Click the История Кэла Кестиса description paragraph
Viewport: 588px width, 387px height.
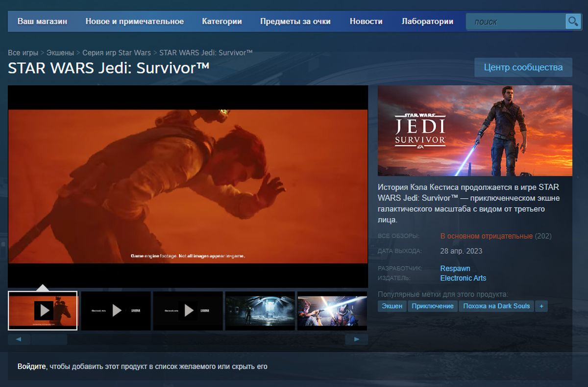(470, 204)
